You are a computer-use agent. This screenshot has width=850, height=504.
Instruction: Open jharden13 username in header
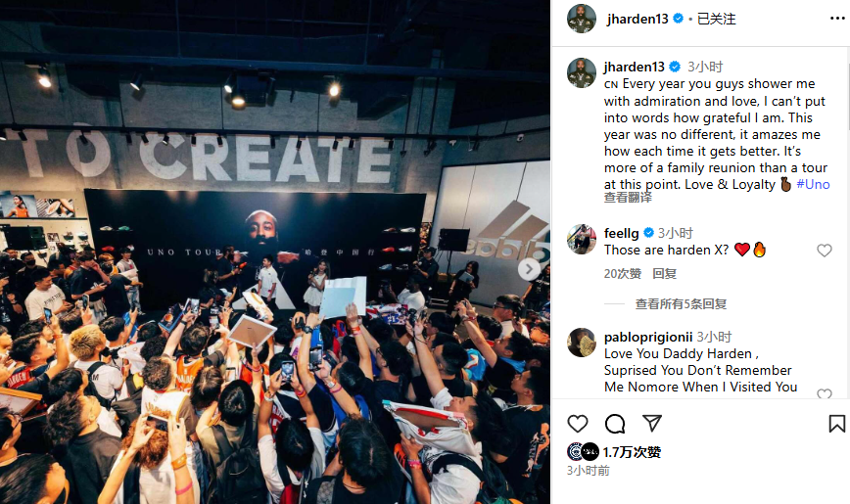(x=637, y=19)
